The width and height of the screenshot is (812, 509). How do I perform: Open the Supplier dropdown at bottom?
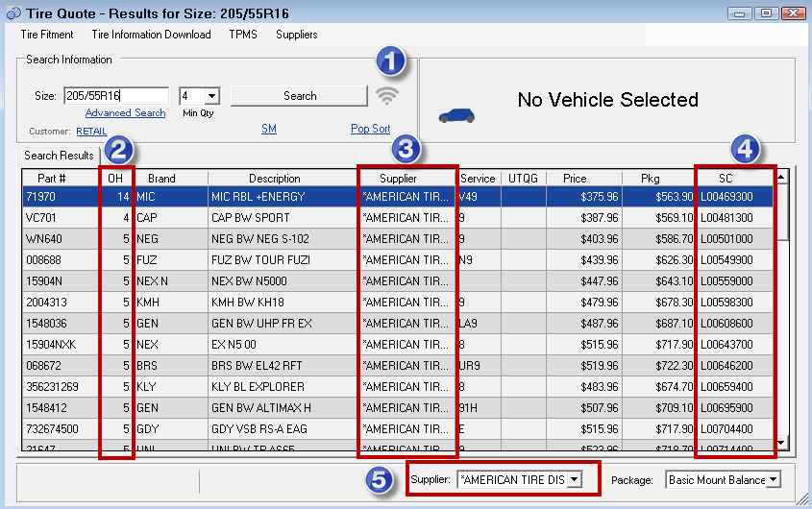pyautogui.click(x=575, y=479)
